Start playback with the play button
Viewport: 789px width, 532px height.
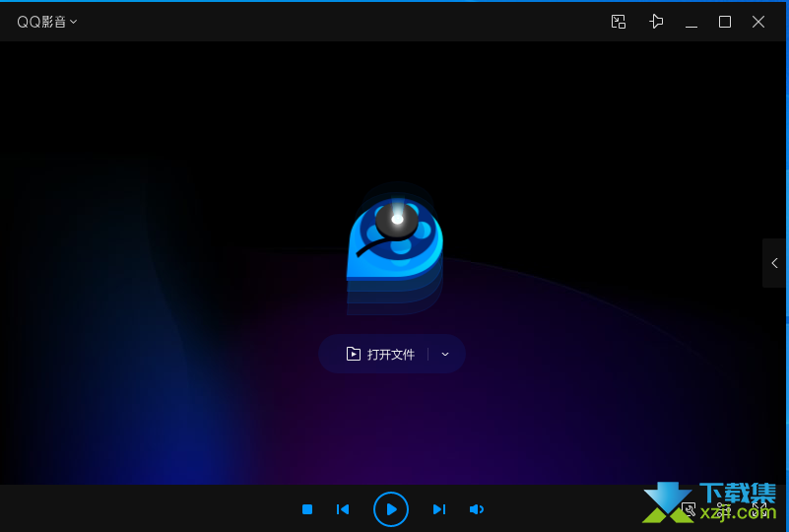[x=391, y=509]
